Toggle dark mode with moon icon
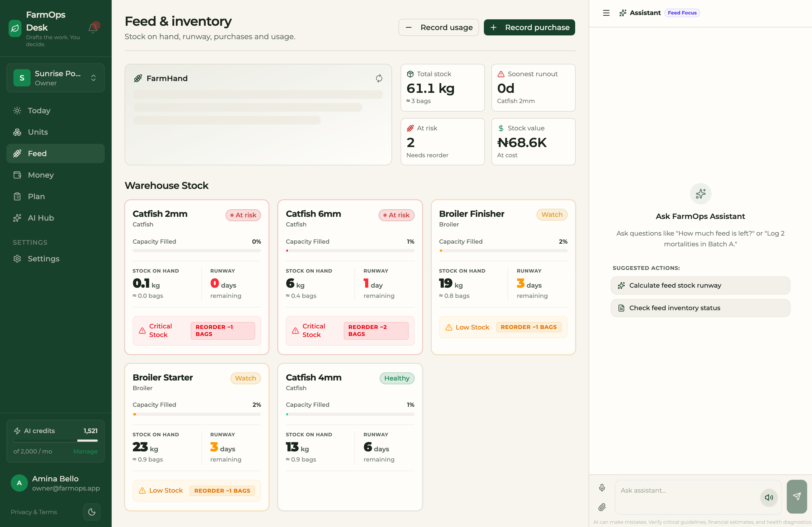The height and width of the screenshot is (527, 812). coord(92,512)
